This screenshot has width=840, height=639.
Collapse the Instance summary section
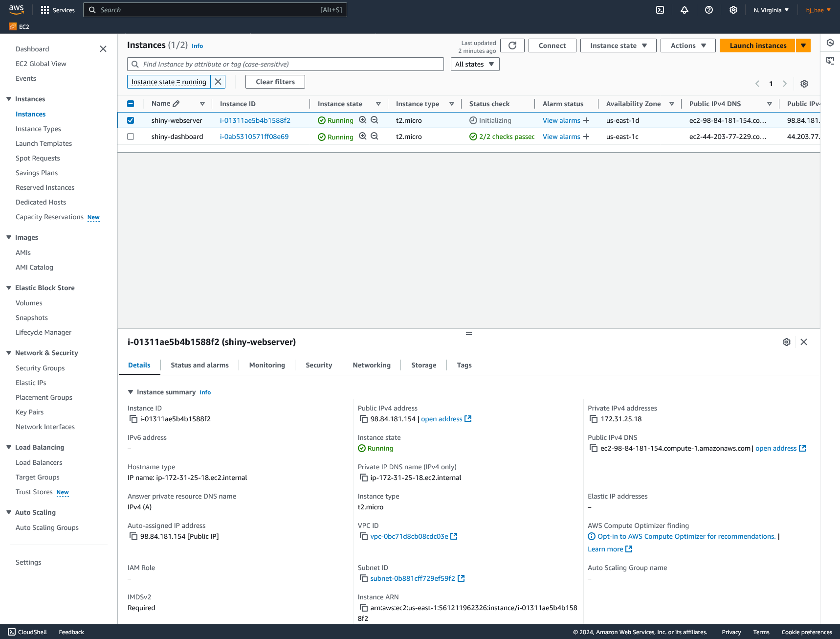click(x=131, y=392)
